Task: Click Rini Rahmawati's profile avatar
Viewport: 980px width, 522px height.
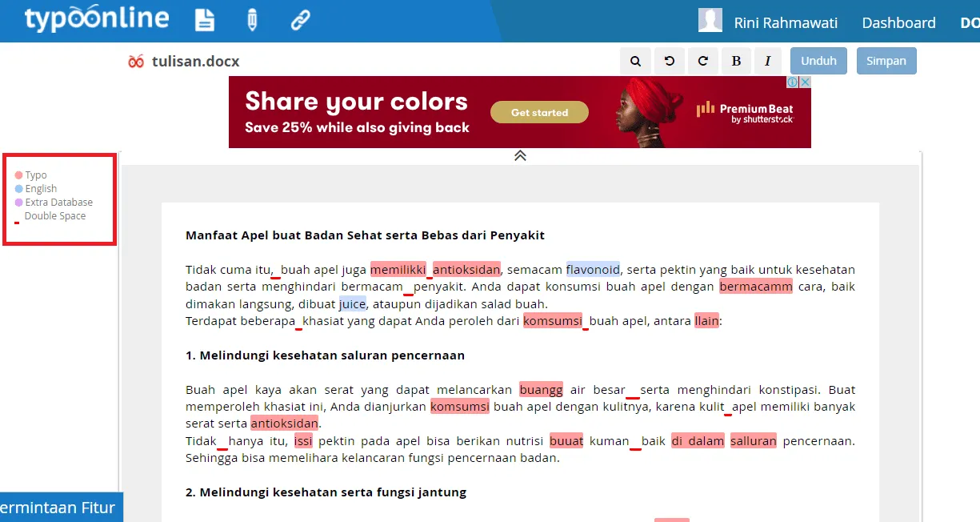Action: click(x=710, y=20)
